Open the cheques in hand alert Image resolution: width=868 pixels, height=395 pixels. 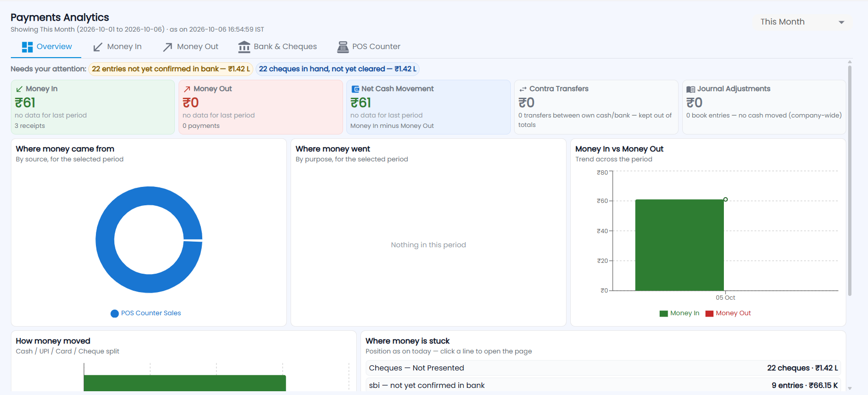(337, 69)
